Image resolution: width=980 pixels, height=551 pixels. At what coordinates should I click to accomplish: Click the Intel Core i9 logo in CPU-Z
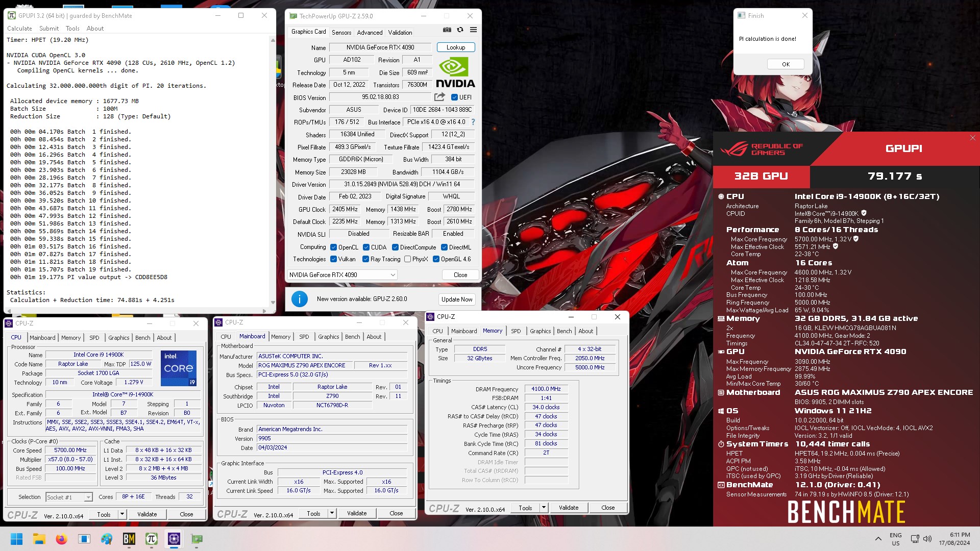click(x=179, y=368)
